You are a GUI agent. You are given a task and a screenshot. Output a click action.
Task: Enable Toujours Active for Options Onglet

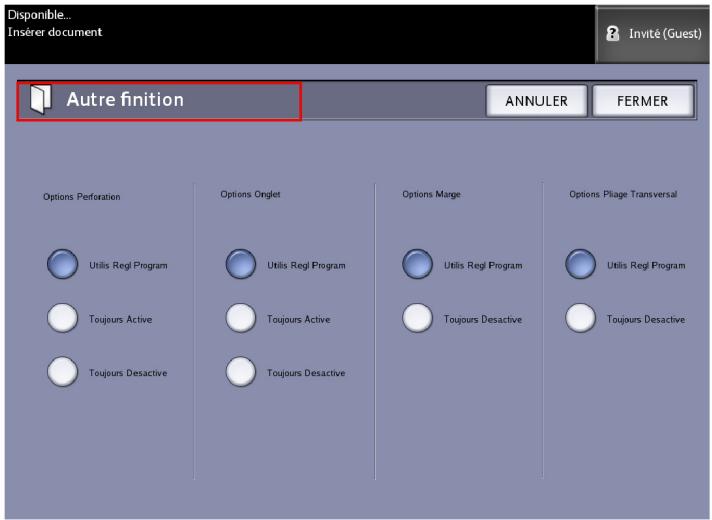[x=241, y=319]
